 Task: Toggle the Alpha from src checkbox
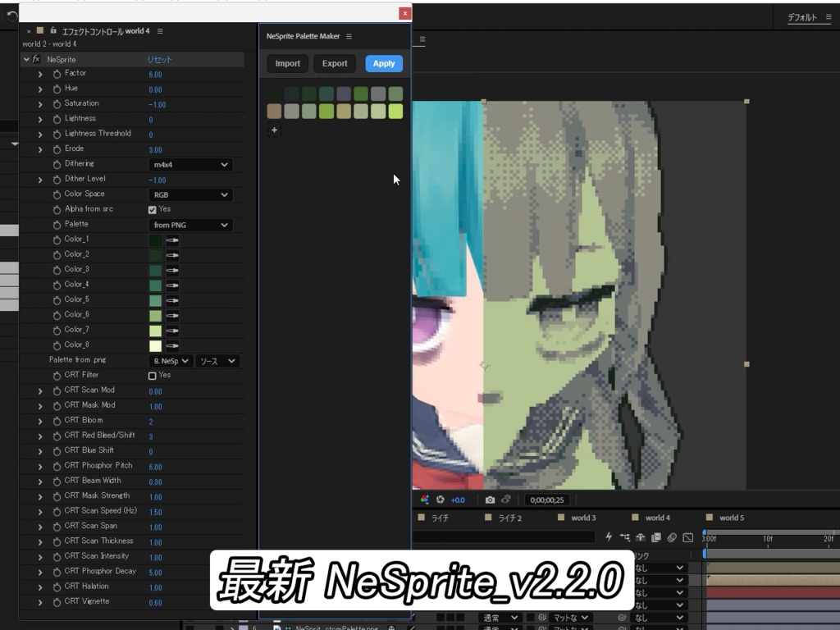pyautogui.click(x=152, y=209)
